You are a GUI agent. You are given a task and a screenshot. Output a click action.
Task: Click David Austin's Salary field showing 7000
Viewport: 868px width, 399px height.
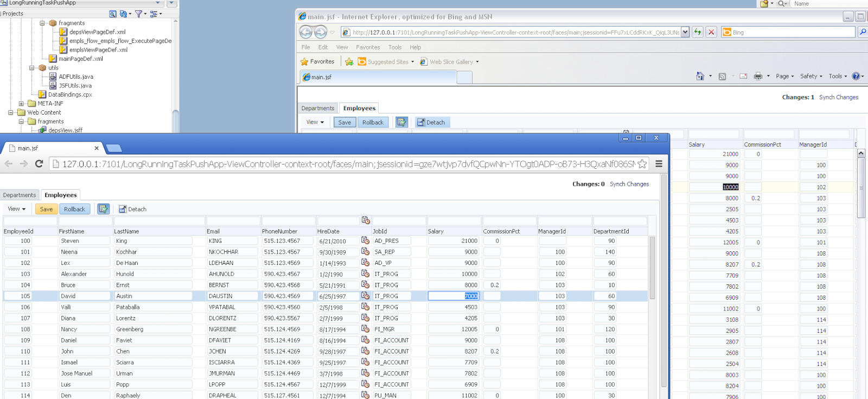coord(454,296)
